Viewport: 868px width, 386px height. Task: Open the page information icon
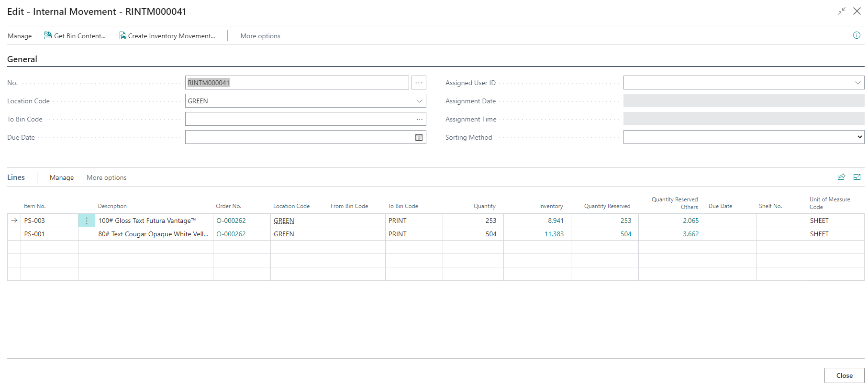[857, 35]
